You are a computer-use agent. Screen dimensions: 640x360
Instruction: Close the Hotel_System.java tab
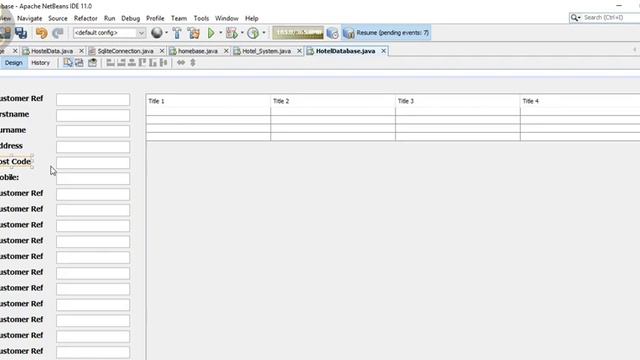coord(299,51)
